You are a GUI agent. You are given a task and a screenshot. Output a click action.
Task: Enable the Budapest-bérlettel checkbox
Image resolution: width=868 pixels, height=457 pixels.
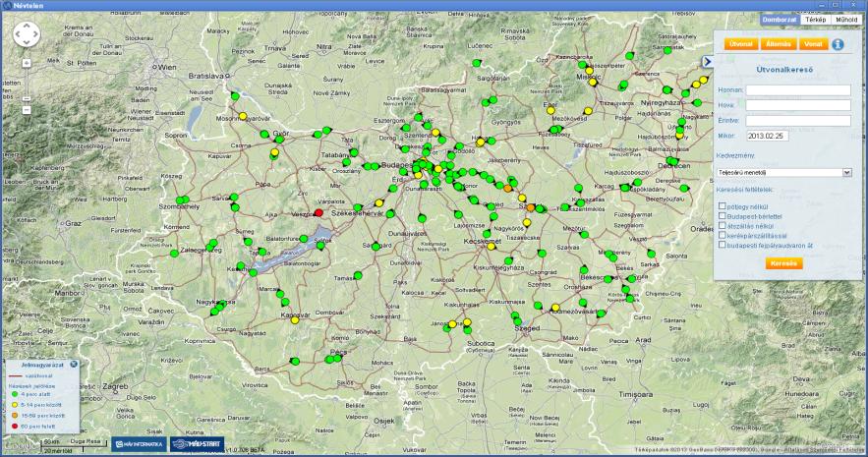pyautogui.click(x=722, y=216)
